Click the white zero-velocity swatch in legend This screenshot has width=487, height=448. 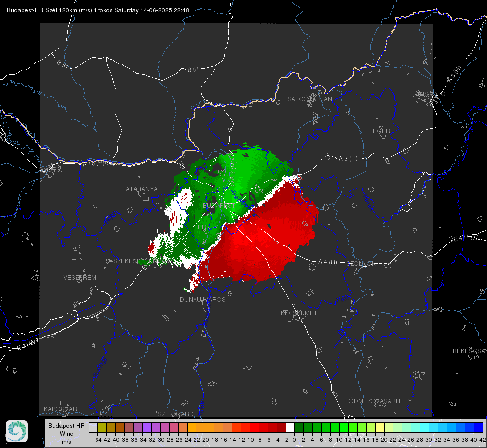tap(290, 428)
